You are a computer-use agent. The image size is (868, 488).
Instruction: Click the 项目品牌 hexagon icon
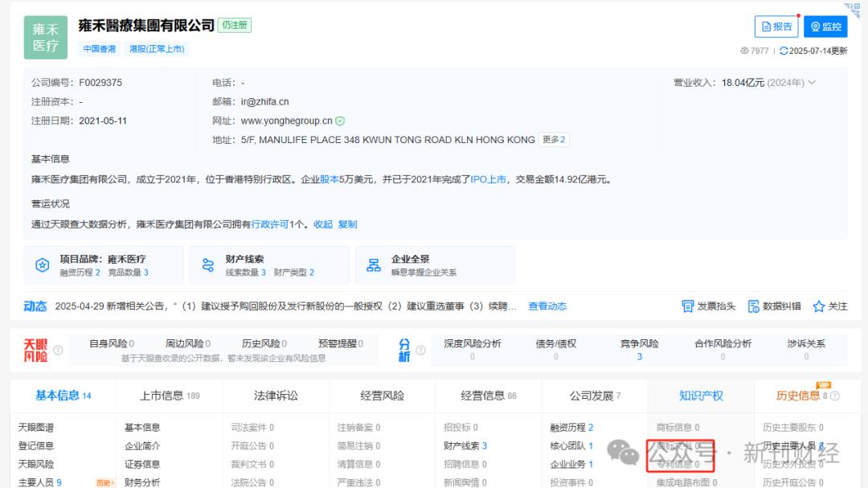[x=42, y=265]
